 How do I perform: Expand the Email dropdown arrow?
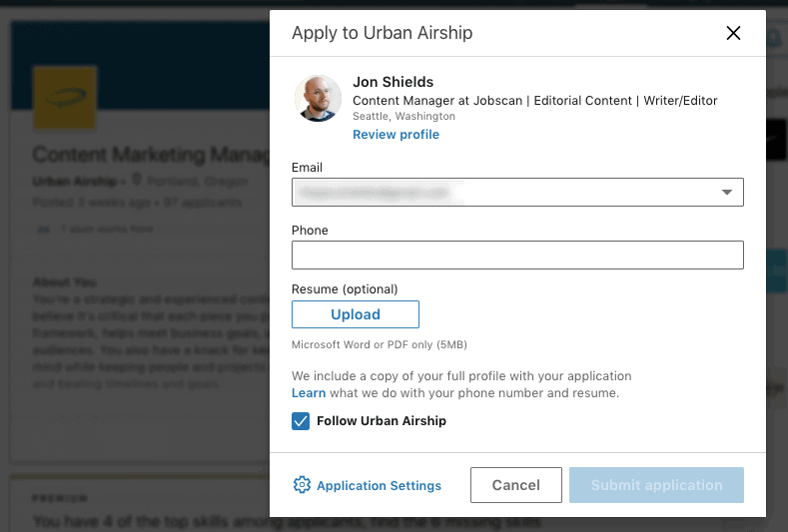[727, 193]
